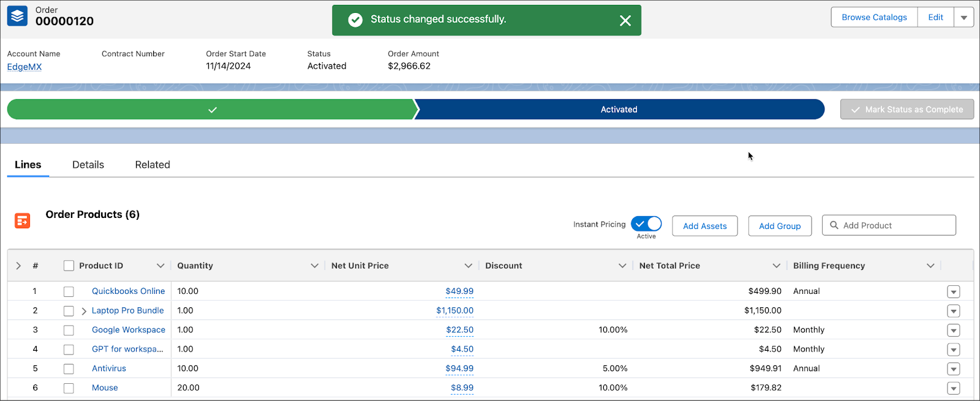Viewport: 980px width, 401px height.
Task: Open Antivirus product link
Action: tap(109, 369)
